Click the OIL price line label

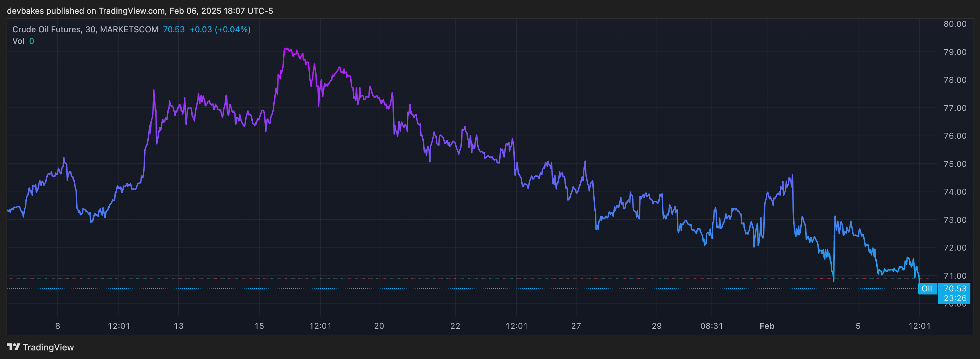(927, 289)
